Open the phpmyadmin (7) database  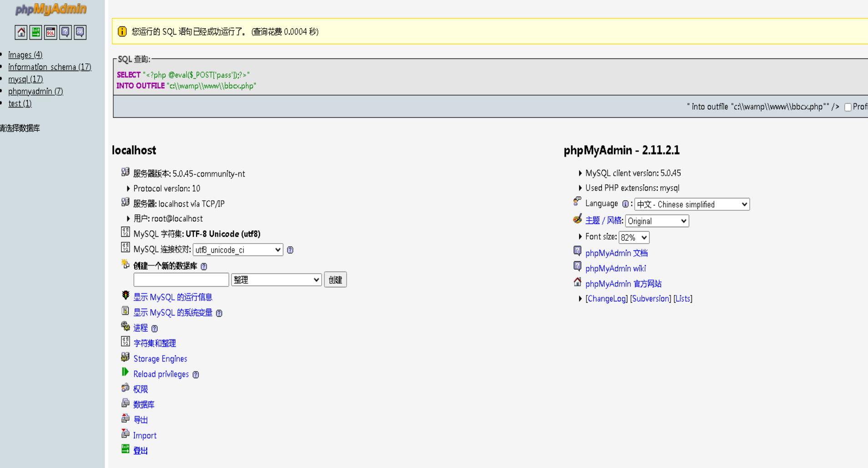(35, 91)
